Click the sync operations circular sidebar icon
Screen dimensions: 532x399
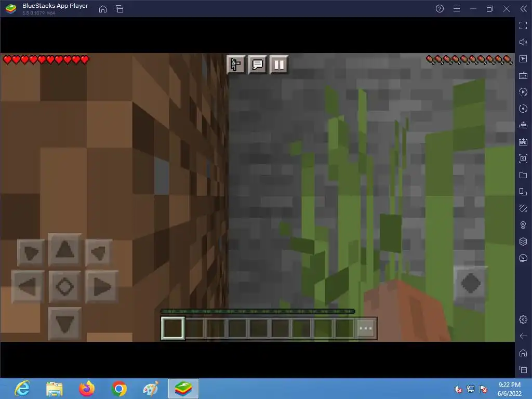tap(523, 109)
